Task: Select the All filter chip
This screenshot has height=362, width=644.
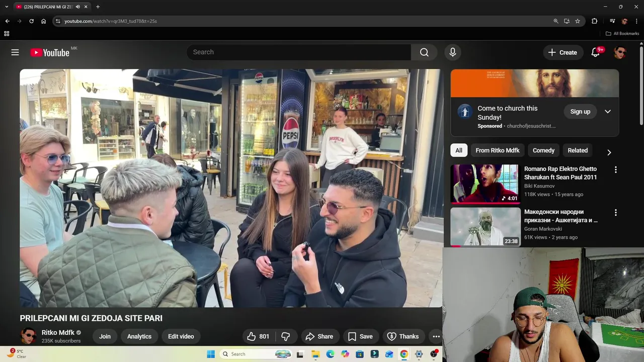Action: click(x=459, y=150)
